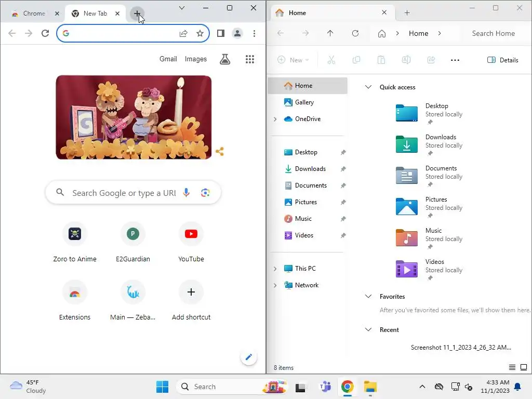Expand OneDrive tree node
Screen dimensions: 532x399
click(275, 119)
